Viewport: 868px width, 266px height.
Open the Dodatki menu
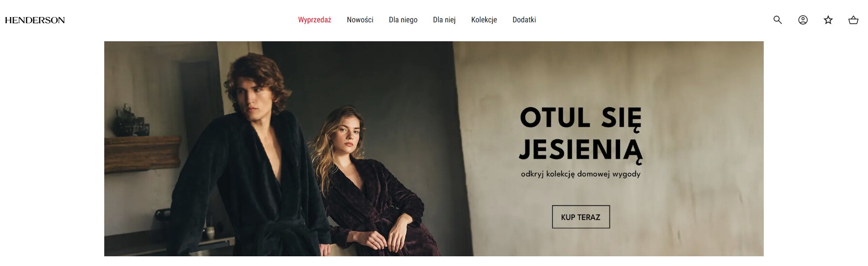(524, 20)
